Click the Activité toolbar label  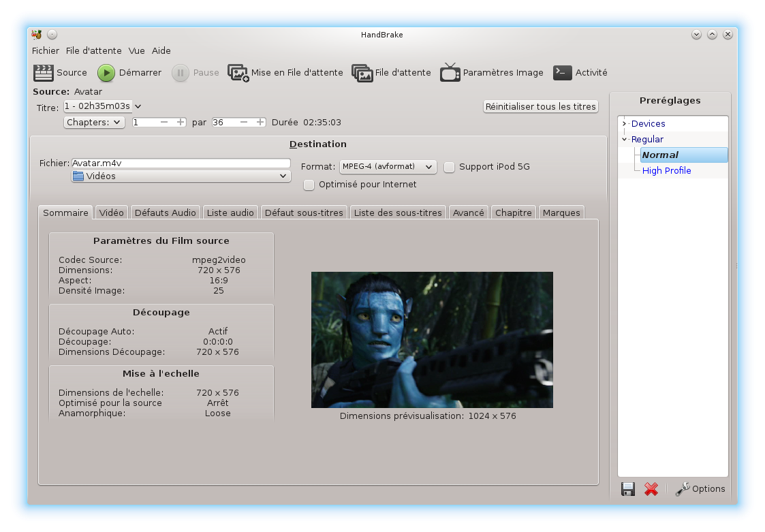[591, 73]
